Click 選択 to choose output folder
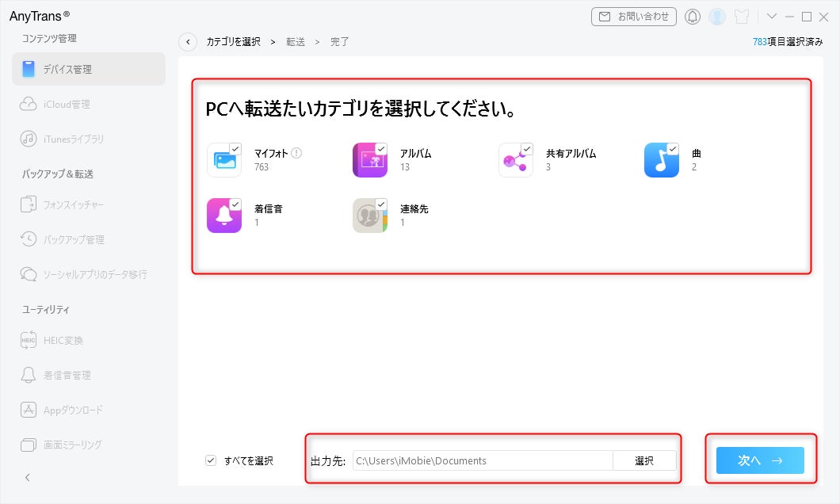This screenshot has width=840, height=504. point(644,460)
